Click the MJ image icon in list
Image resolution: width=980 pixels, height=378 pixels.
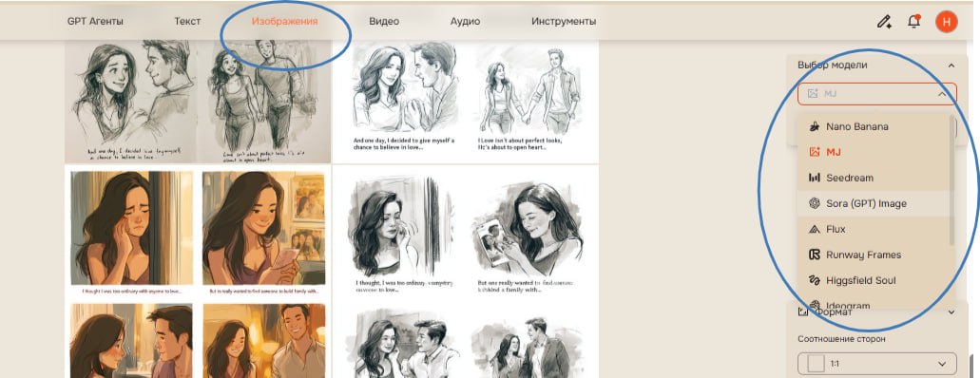coord(814,152)
